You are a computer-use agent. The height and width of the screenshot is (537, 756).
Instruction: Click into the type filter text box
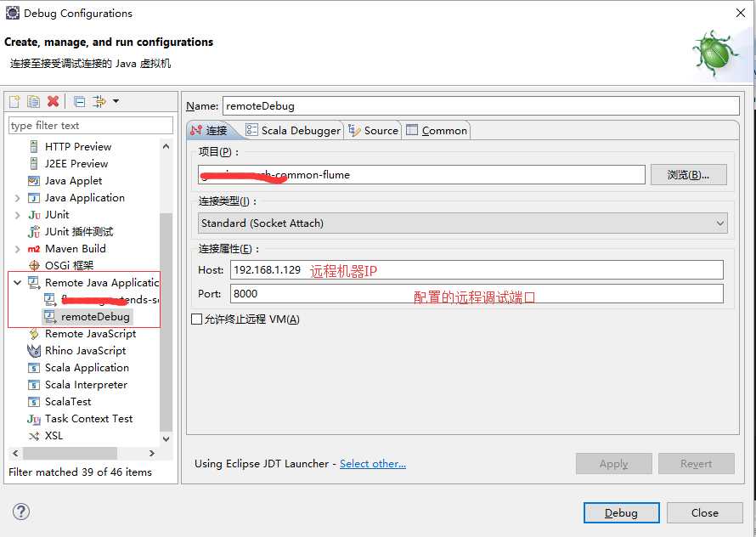point(91,126)
